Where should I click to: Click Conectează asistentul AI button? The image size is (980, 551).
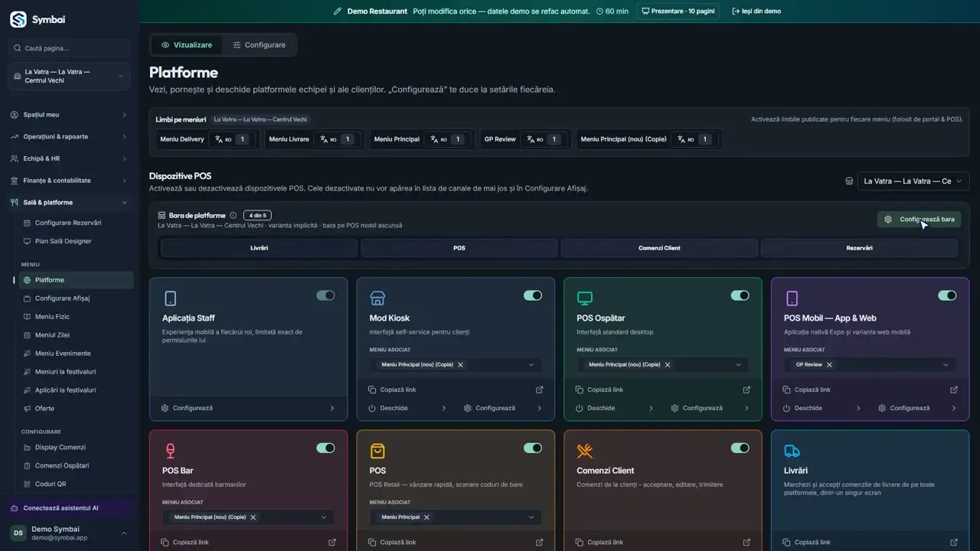(x=69, y=508)
